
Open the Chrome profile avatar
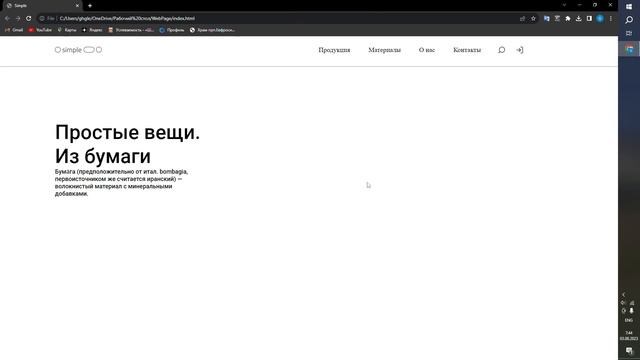pos(600,18)
